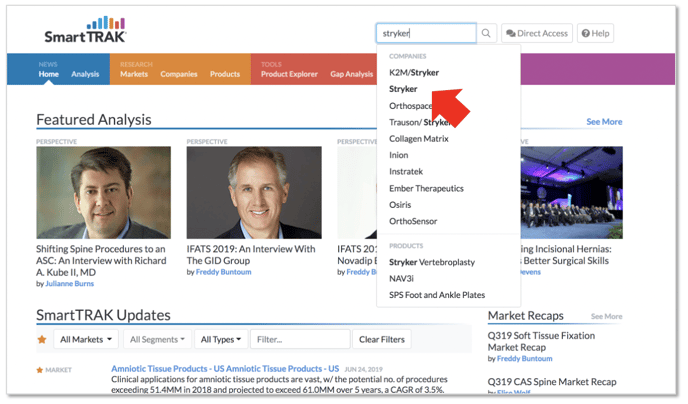Open the SmartTRAK logo home link

[x=85, y=30]
